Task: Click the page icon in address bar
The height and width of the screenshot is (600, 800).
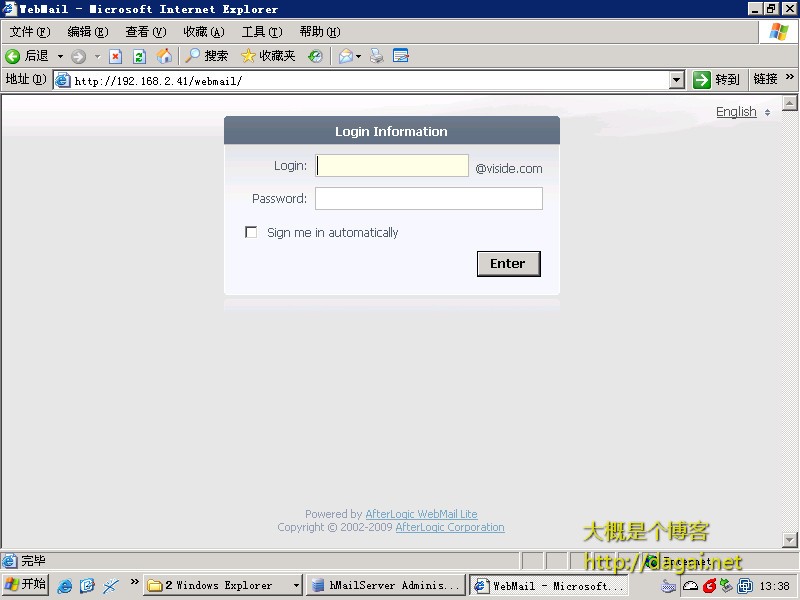Action: point(62,80)
